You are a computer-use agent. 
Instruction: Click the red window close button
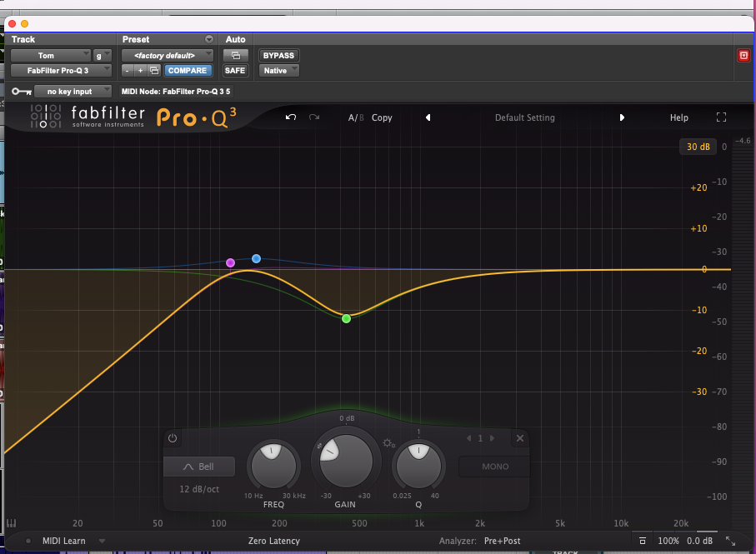click(x=12, y=23)
